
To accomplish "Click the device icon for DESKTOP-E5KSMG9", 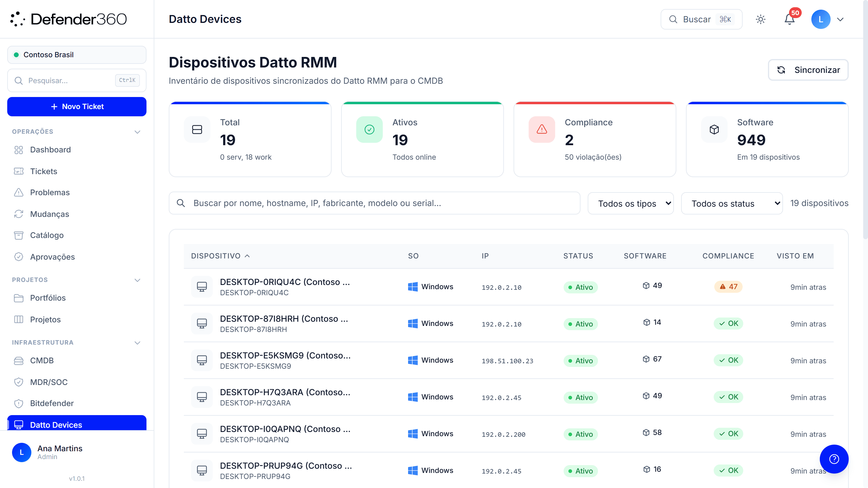I will pos(202,360).
